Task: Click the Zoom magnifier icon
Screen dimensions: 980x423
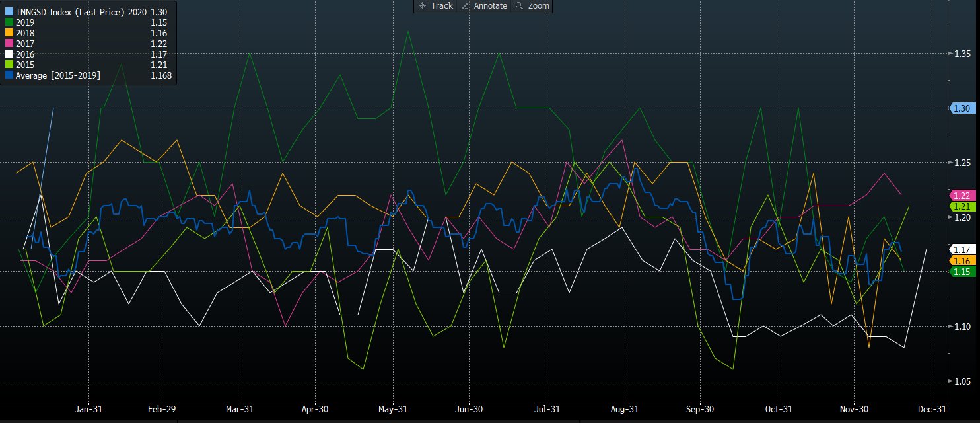Action: [519, 5]
